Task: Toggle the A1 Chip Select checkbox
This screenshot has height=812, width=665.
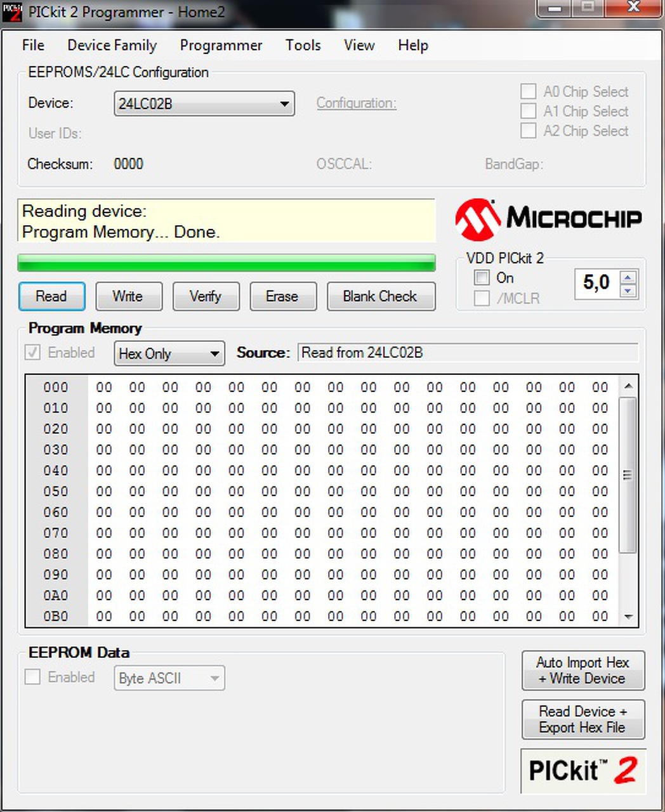Action: pos(528,111)
